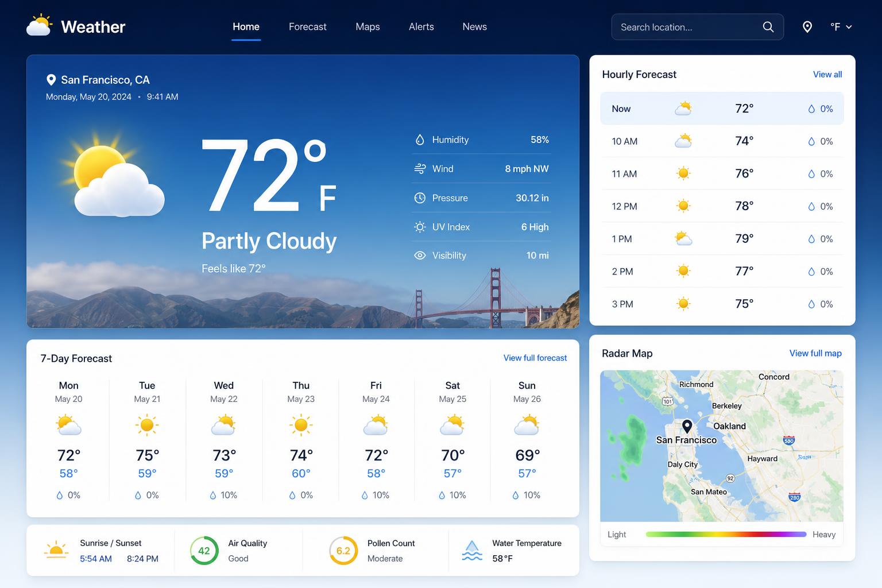The height and width of the screenshot is (588, 882).
Task: Click the 5:54 AM sunrise time
Action: point(96,559)
